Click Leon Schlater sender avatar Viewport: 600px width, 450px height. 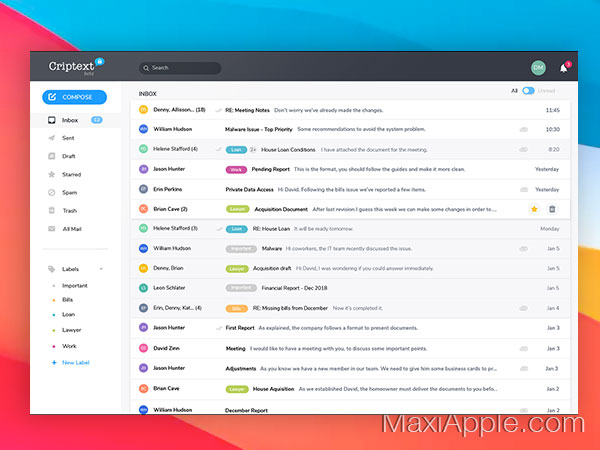(x=143, y=288)
